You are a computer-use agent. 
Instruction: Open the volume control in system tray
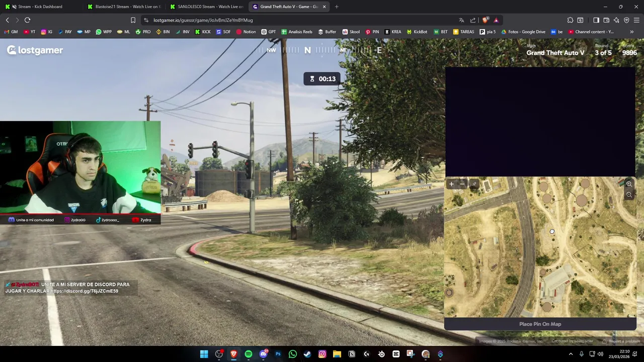pos(600,354)
